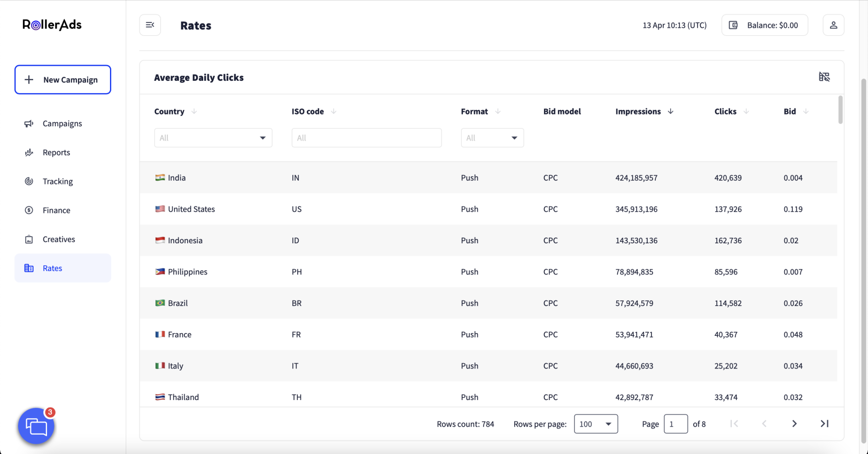Sort table by Clicks arrow
Viewport: 868px width, 454px height.
[746, 111]
